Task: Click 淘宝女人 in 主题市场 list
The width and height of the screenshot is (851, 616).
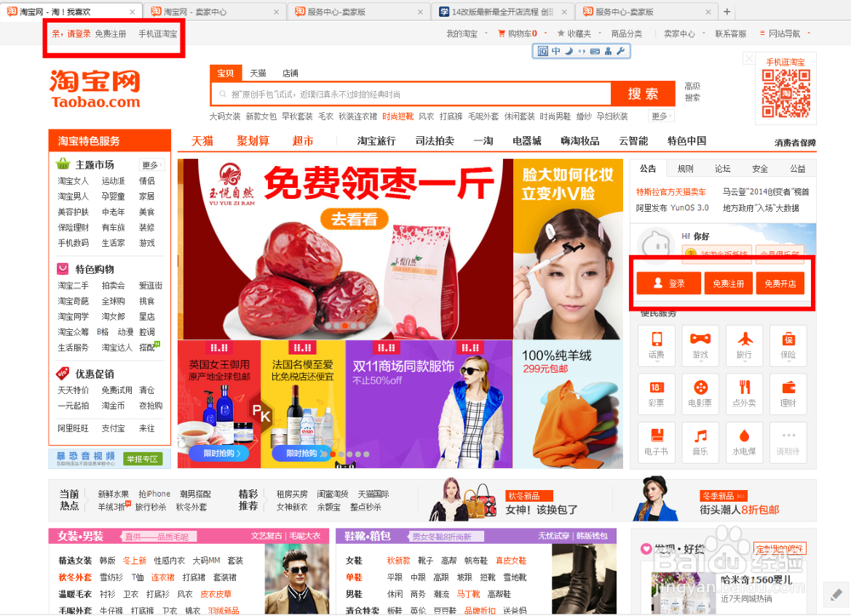Action: pos(73,180)
